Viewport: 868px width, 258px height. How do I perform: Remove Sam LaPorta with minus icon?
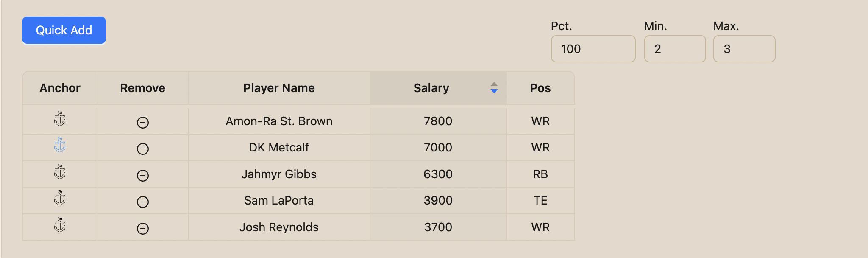143,202
